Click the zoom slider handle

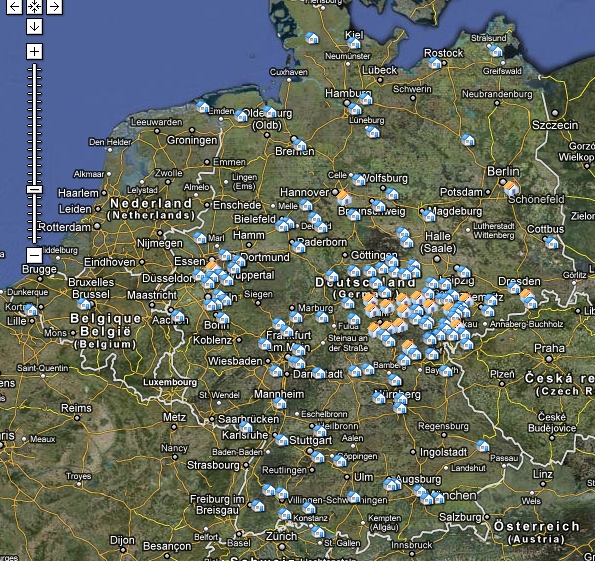click(35, 189)
